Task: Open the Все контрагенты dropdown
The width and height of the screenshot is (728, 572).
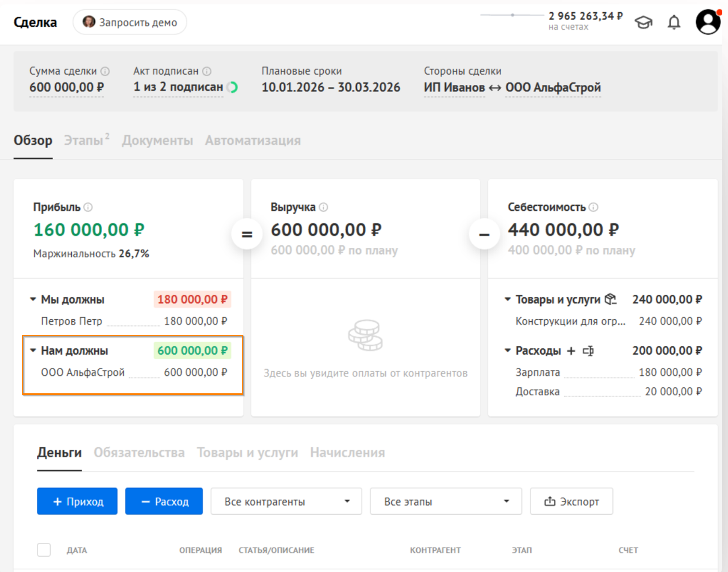Action: point(286,501)
